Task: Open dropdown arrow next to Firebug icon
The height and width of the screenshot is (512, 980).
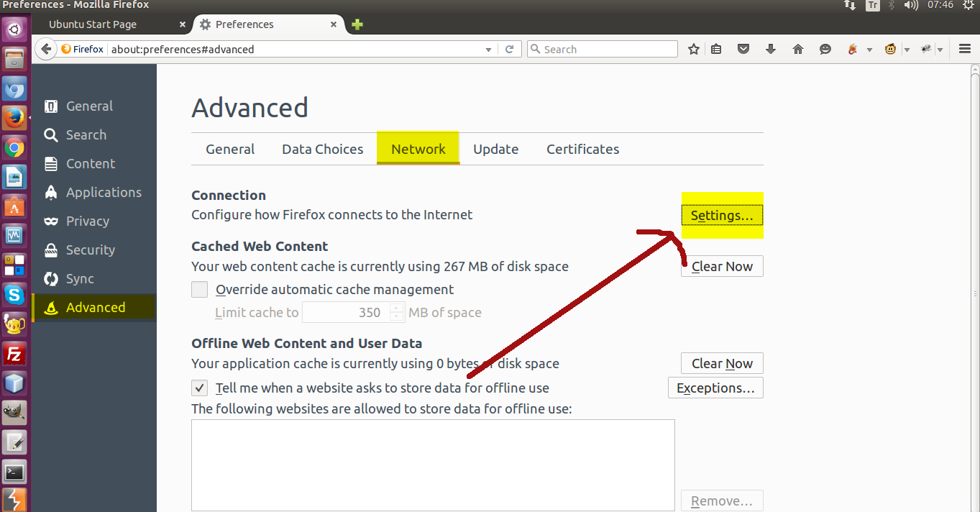Action: 869,50
